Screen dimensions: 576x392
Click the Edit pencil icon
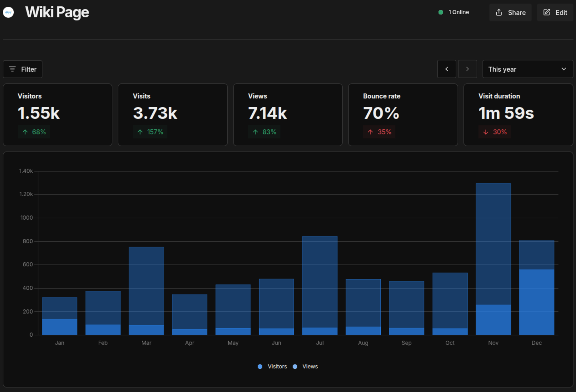547,12
